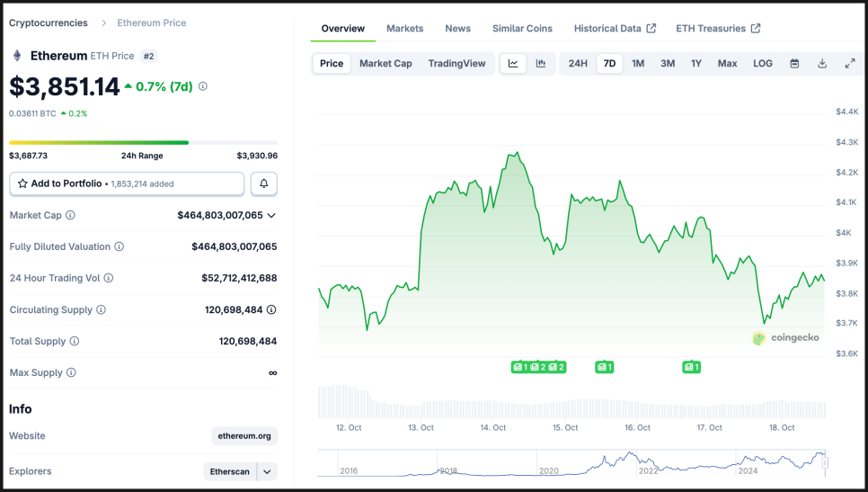The width and height of the screenshot is (868, 492).
Task: Expand chart to fullscreen
Action: 850,64
